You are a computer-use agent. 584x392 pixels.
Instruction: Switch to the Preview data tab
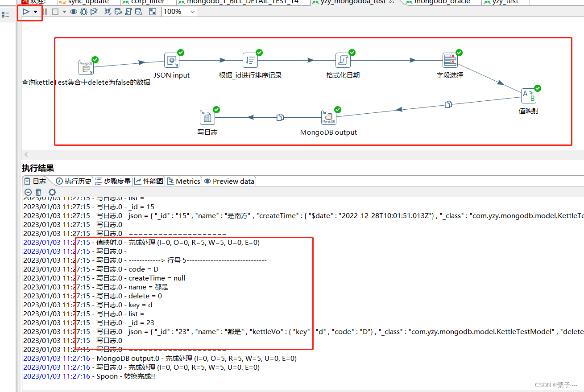pos(229,181)
